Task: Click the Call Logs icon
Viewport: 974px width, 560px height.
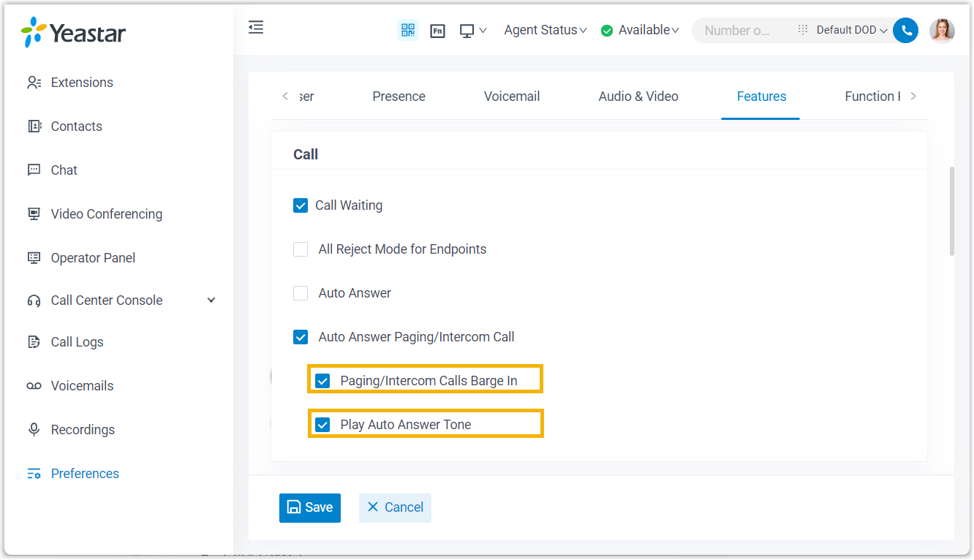Action: (34, 342)
